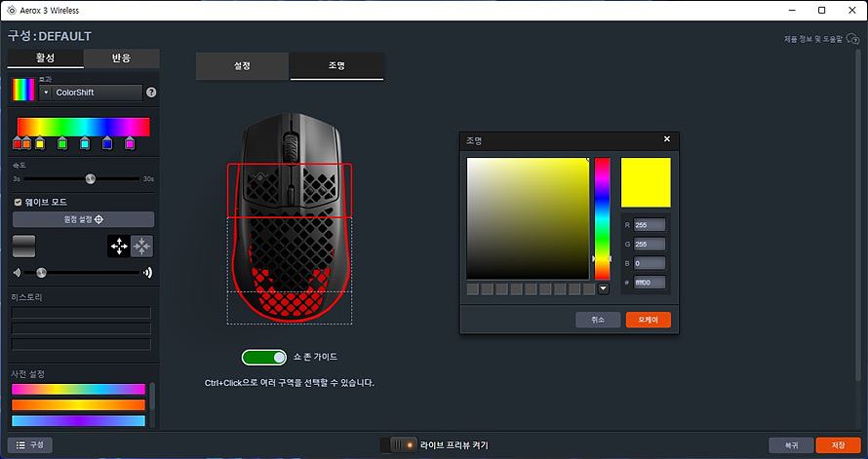868x459 pixels.
Task: Click the low wave width speaker icon
Action: (18, 273)
